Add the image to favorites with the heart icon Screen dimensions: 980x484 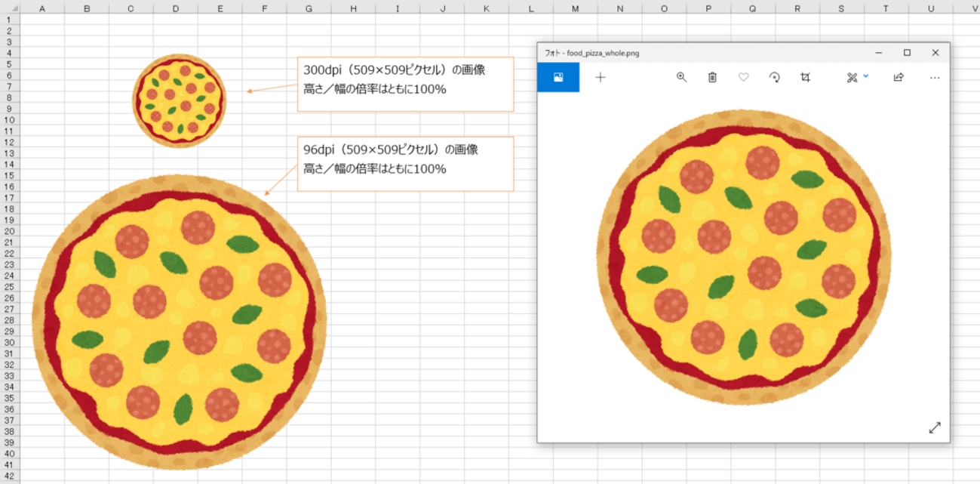tap(743, 77)
